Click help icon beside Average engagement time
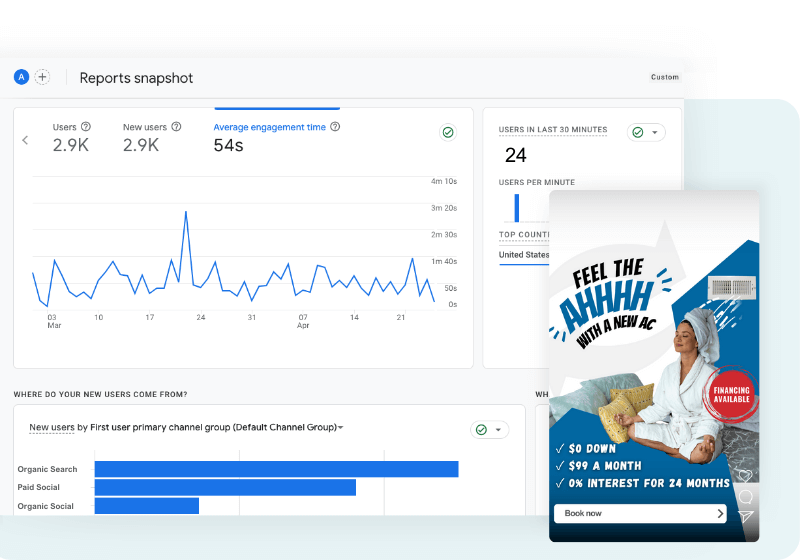The width and height of the screenshot is (800, 560). pos(335,126)
